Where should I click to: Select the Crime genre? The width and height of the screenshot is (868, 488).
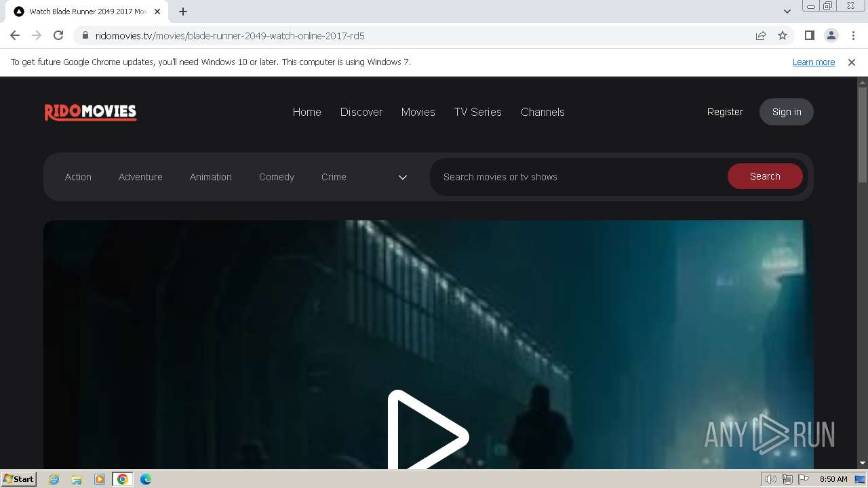334,177
